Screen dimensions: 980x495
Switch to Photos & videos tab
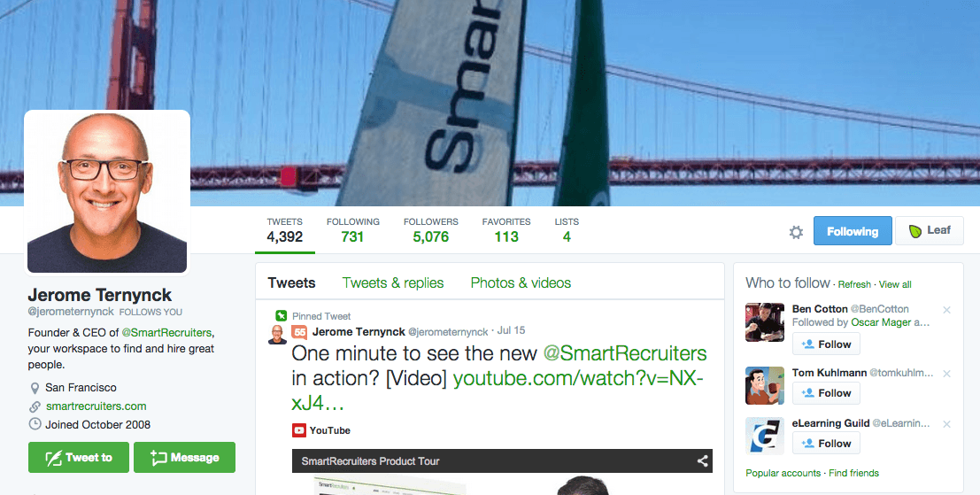(521, 283)
